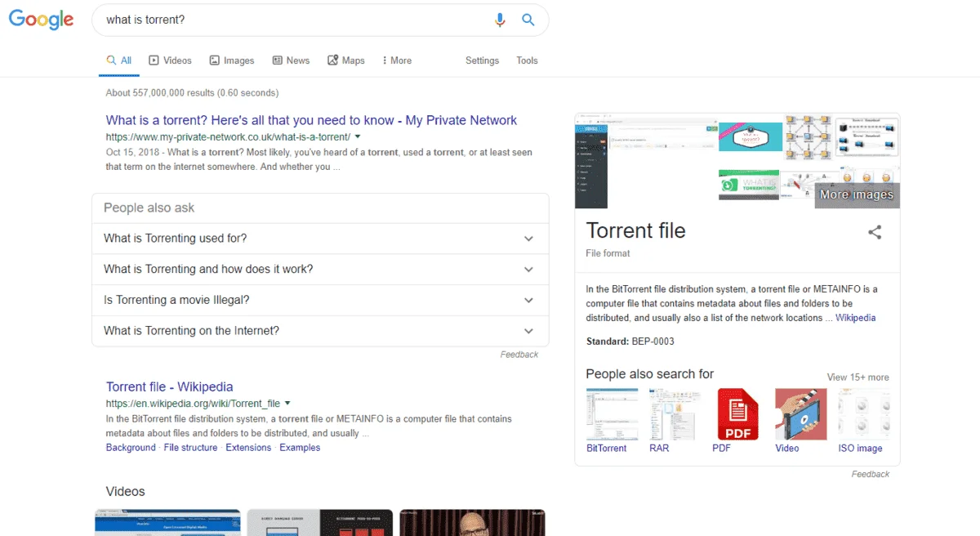Click the 'ISO image' text label
The image size is (980, 536).
[860, 449]
